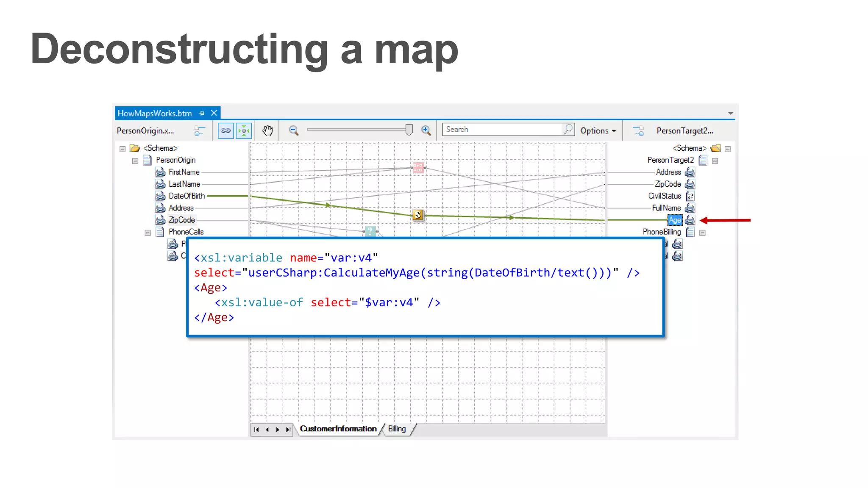Click the String Concatenate functoid
Viewport: 868px width, 488px height.
pos(418,168)
